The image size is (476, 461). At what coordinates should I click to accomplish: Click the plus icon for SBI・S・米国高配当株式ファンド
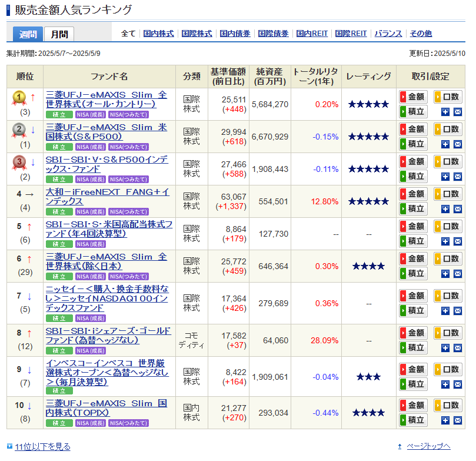(445, 242)
